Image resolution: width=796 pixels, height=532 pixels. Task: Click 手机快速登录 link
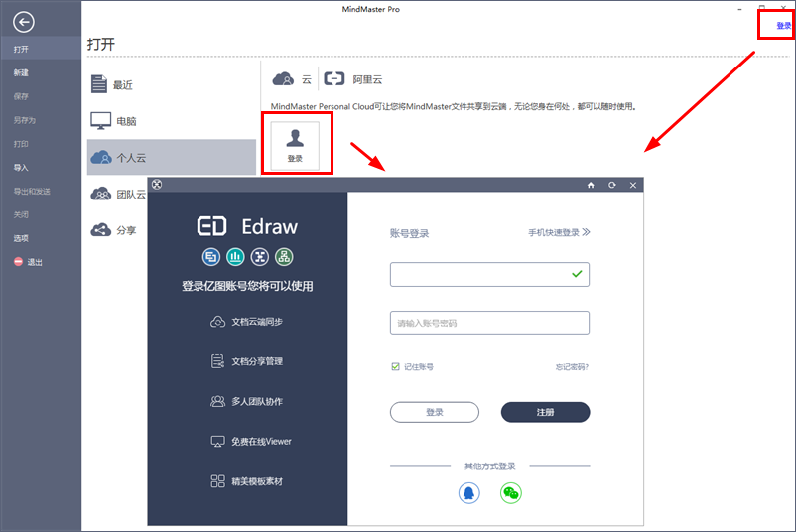pyautogui.click(x=559, y=232)
